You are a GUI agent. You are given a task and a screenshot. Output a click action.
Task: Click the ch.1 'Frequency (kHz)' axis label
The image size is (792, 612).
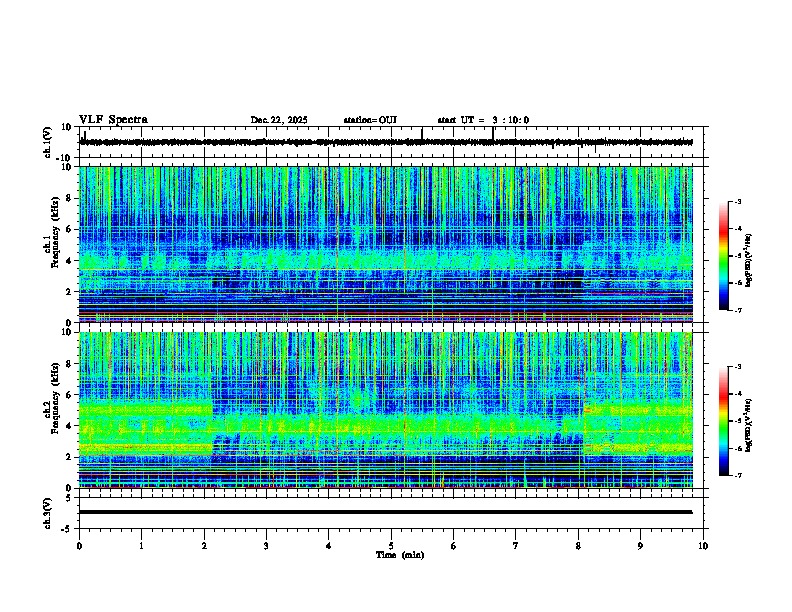pos(55,233)
